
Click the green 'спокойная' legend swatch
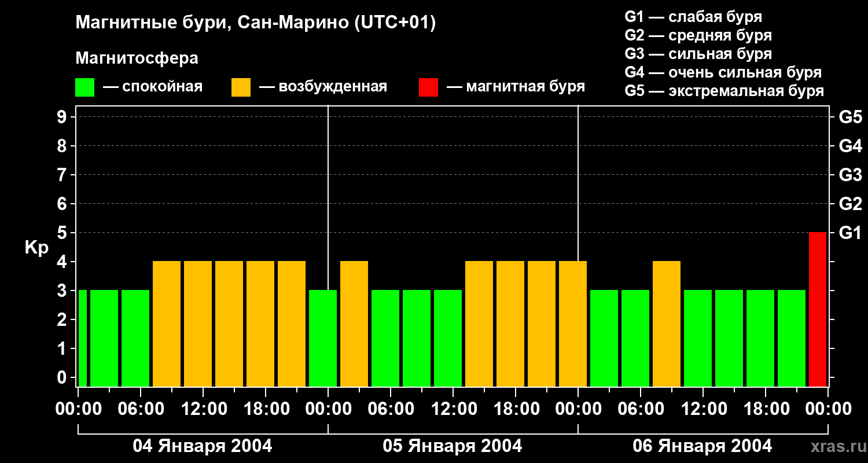point(84,87)
